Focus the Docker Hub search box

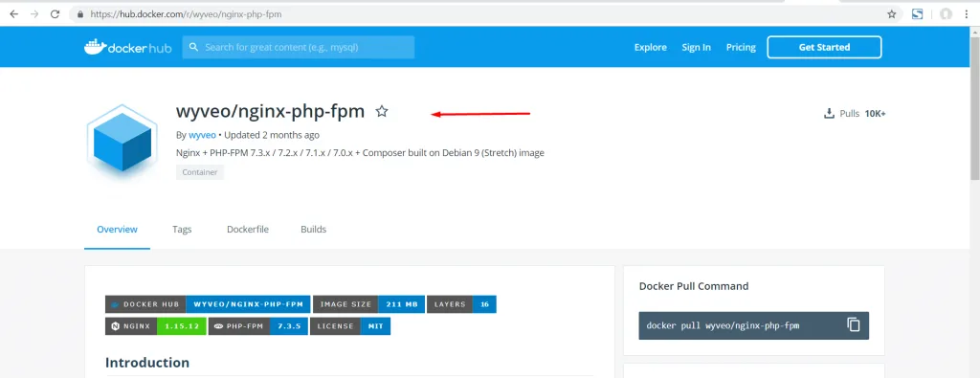click(x=299, y=47)
